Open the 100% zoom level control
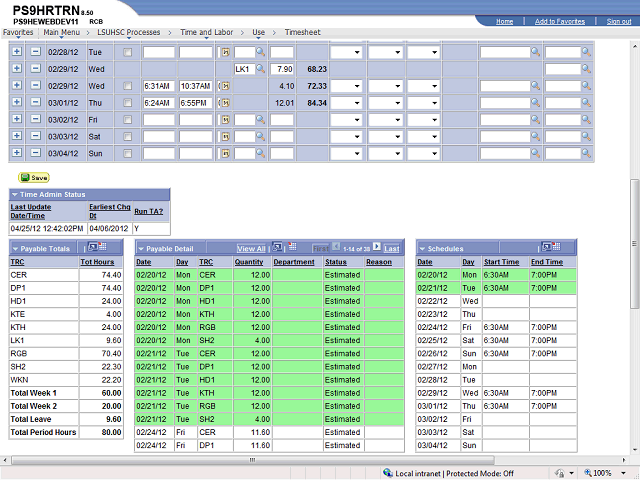This screenshot has height=480, width=640. pos(606,473)
